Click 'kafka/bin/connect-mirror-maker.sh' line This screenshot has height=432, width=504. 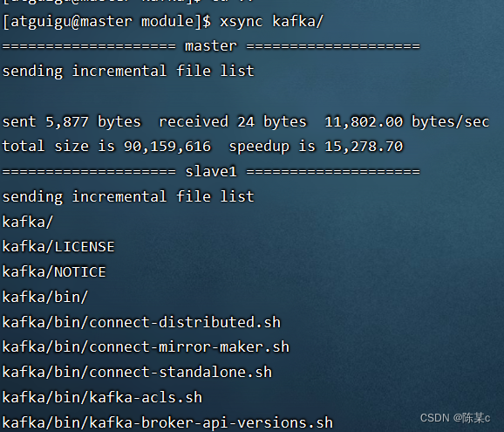146,347
